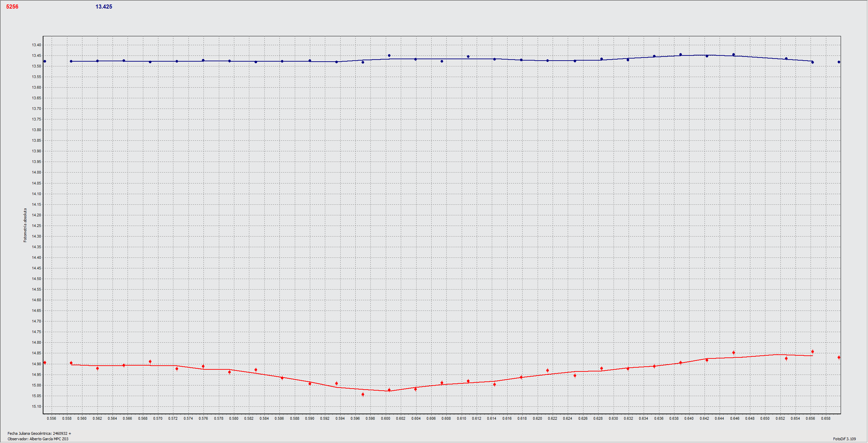
Task: Click the Fecha Juliana Geocéntrica footer text
Action: (39, 433)
